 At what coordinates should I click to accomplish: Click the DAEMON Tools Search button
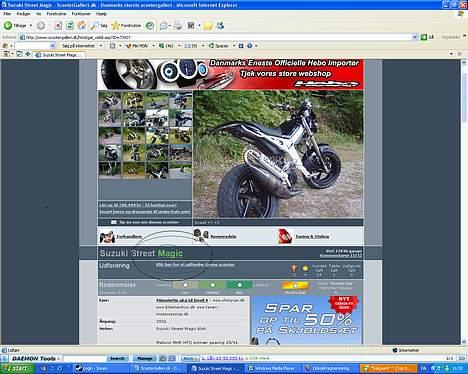coord(117,358)
